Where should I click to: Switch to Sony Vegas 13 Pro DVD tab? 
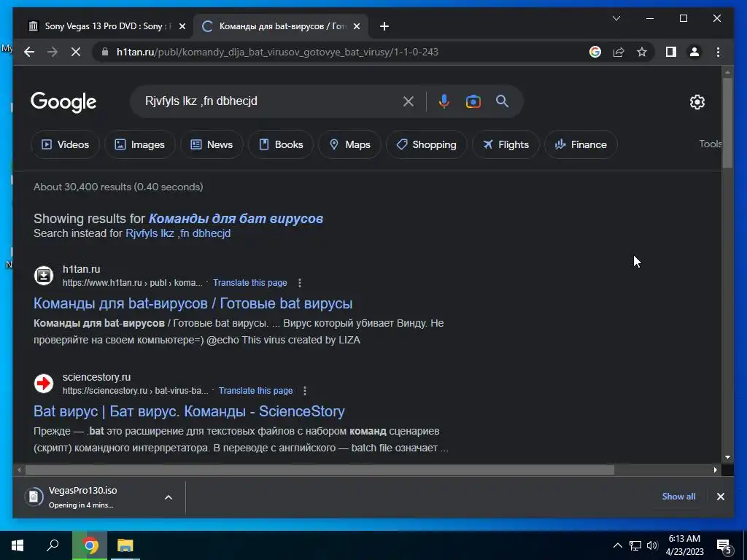107,26
